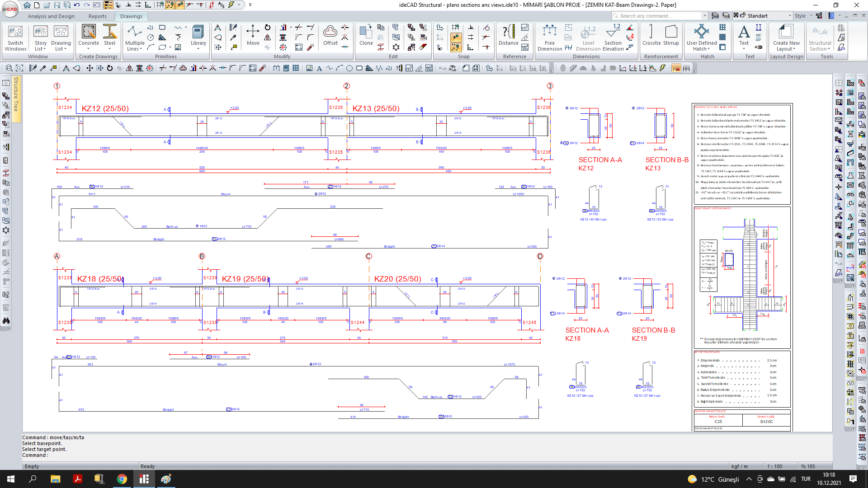
Task: Expand the Concrete drawing dropdown arrow
Action: (x=89, y=48)
